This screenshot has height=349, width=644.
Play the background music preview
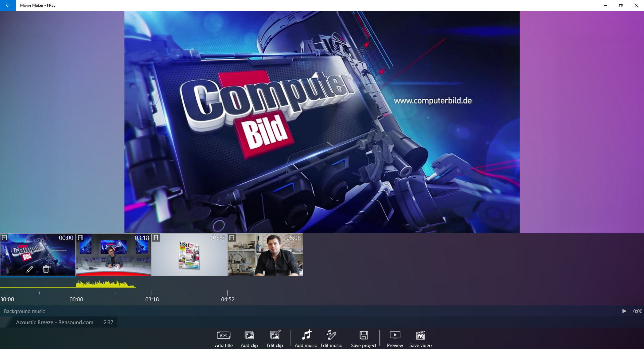(x=624, y=311)
